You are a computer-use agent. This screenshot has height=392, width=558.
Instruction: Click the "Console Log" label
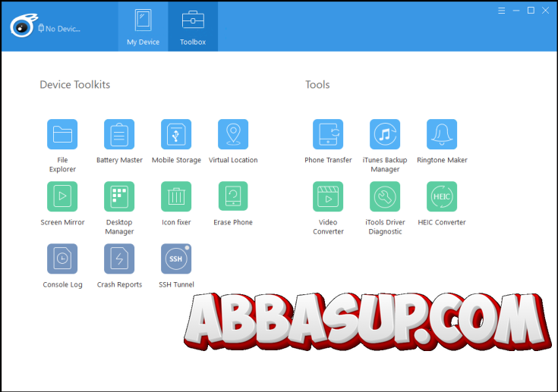(x=62, y=284)
